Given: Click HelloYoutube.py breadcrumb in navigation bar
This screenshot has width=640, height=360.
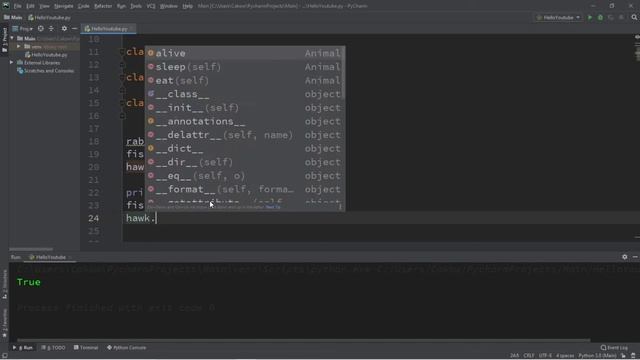Looking at the screenshot, I should (x=49, y=18).
